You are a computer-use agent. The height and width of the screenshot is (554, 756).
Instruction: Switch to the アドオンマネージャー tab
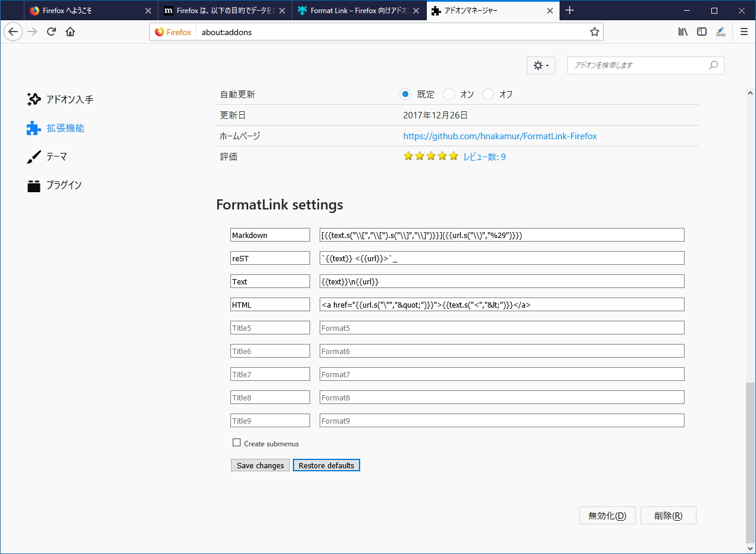pyautogui.click(x=488, y=10)
